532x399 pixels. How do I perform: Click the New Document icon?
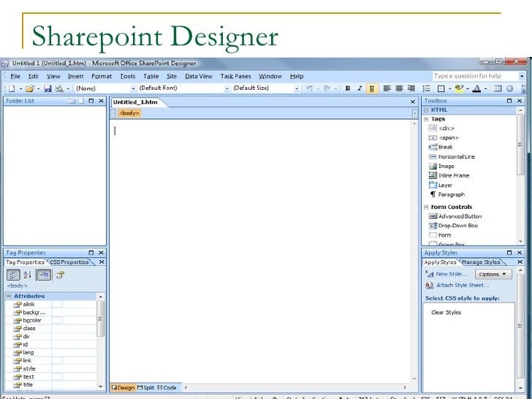(12, 88)
